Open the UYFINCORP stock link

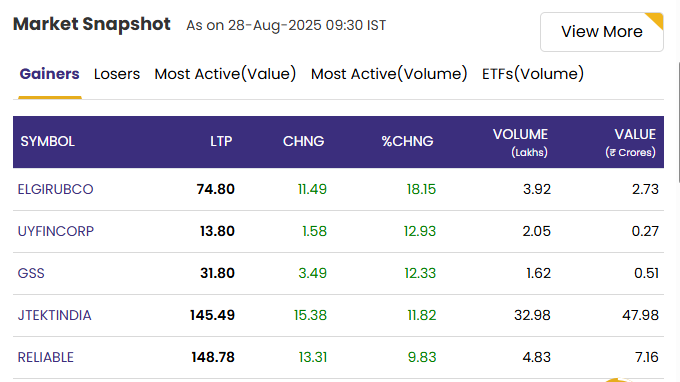pyautogui.click(x=56, y=231)
